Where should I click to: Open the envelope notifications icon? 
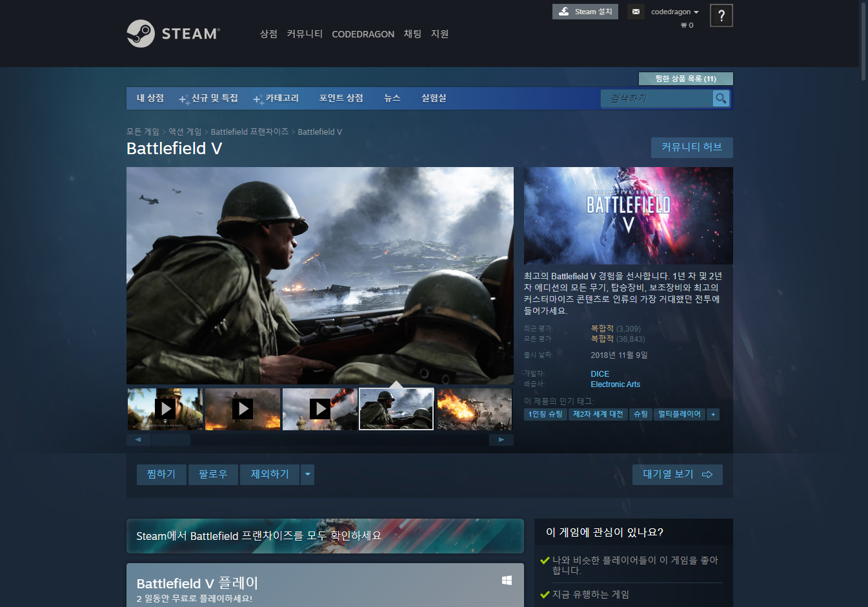click(x=636, y=12)
